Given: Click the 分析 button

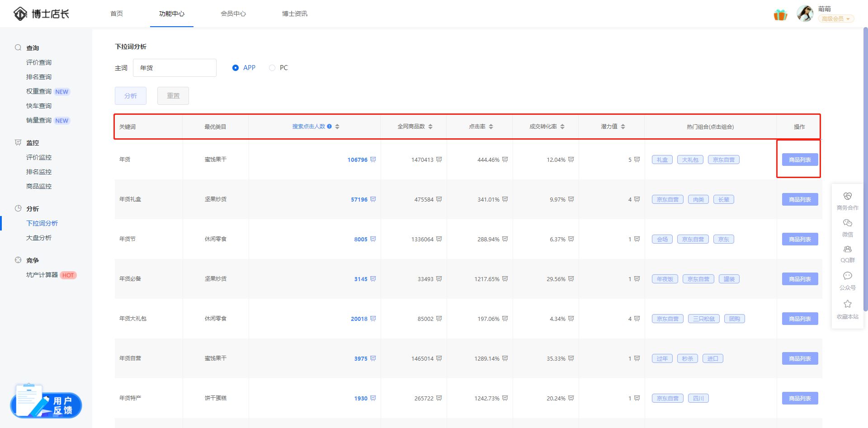Looking at the screenshot, I should point(131,96).
